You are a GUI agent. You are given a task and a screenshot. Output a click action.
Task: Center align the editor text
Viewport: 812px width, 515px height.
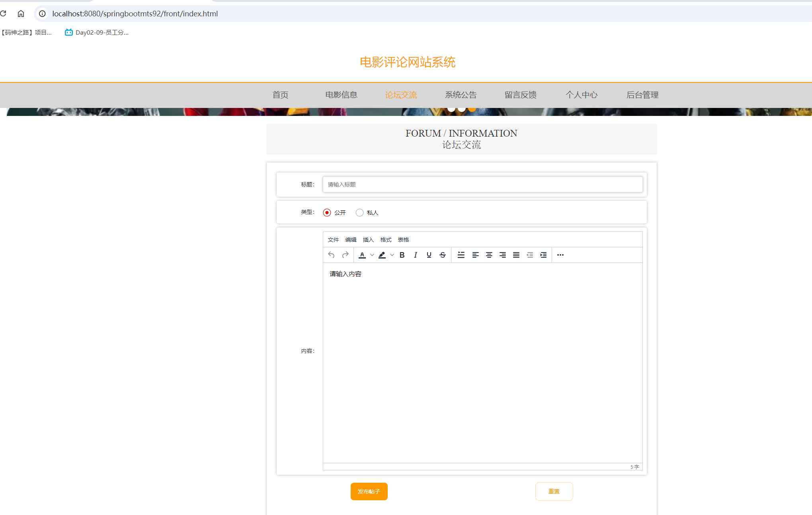click(489, 255)
